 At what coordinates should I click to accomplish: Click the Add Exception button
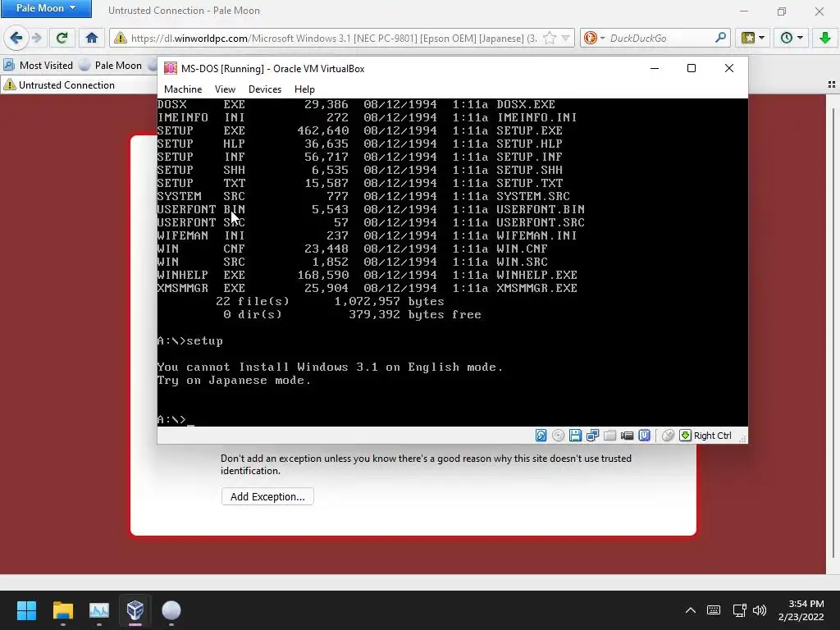coord(267,496)
